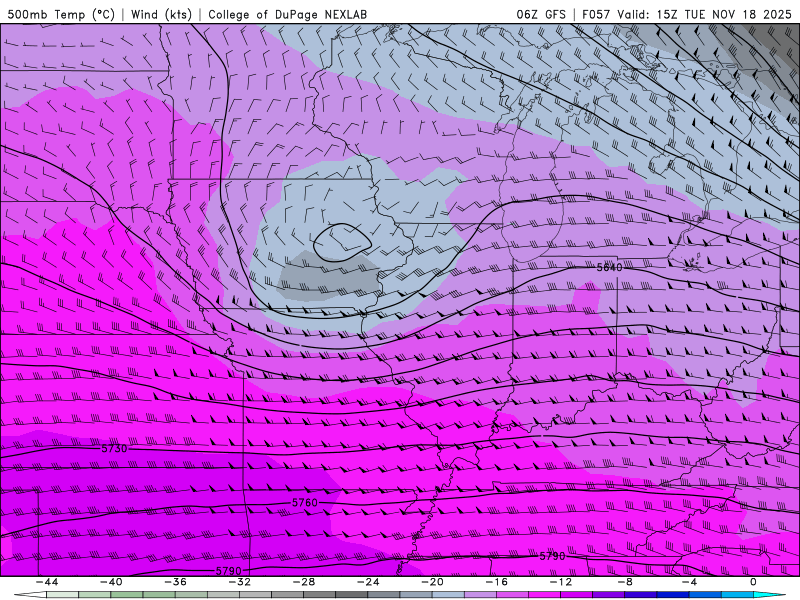Viewport: 800px width, 600px height.
Task: Click the -36 colorbar tick label
Action: tap(176, 582)
